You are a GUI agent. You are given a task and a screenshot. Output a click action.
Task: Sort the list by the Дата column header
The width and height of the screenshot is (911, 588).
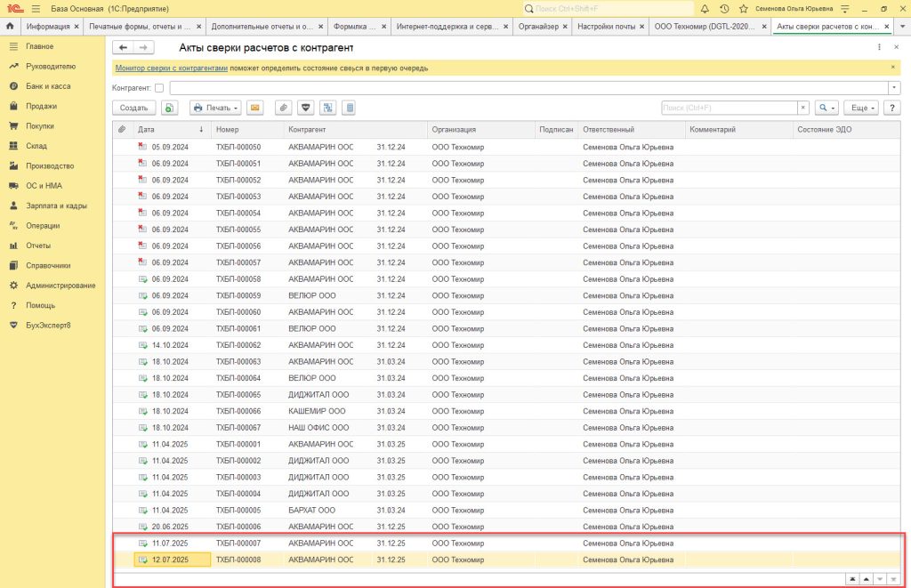(x=171, y=130)
